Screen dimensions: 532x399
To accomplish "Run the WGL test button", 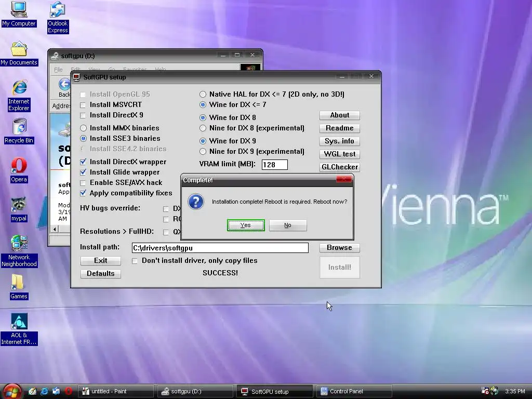I will 340,154.
